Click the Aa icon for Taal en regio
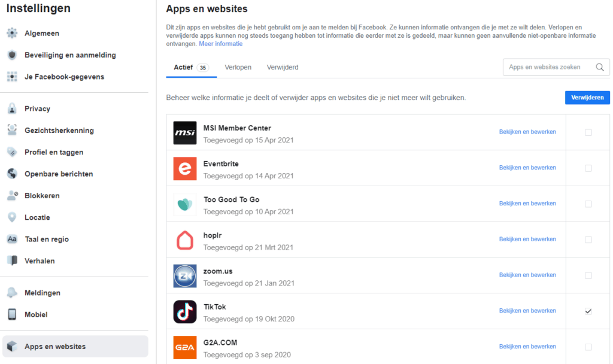The width and height of the screenshot is (613, 364). pyautogui.click(x=12, y=239)
